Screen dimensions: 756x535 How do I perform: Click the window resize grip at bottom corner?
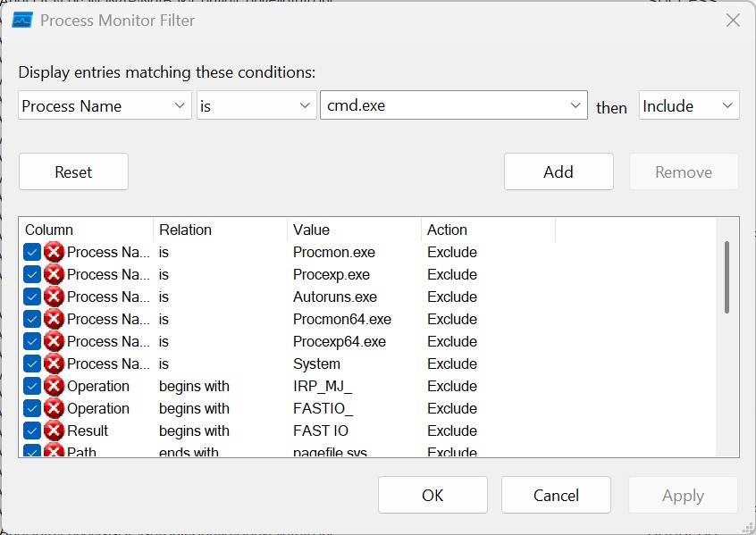click(x=747, y=526)
